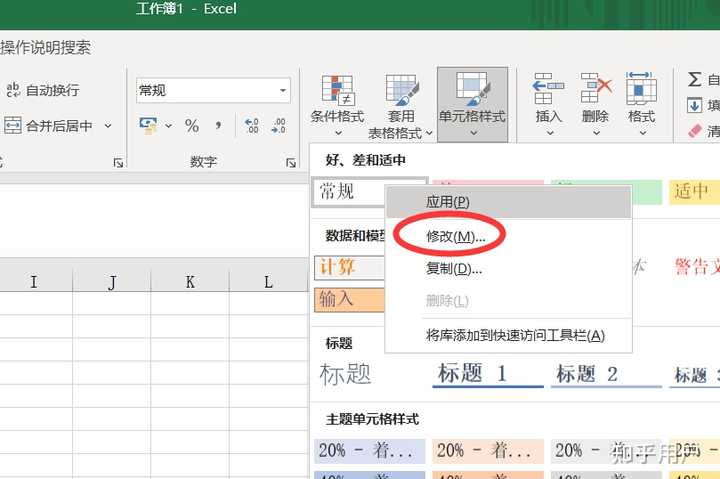Click the Delete (删除) cells icon

tap(596, 89)
